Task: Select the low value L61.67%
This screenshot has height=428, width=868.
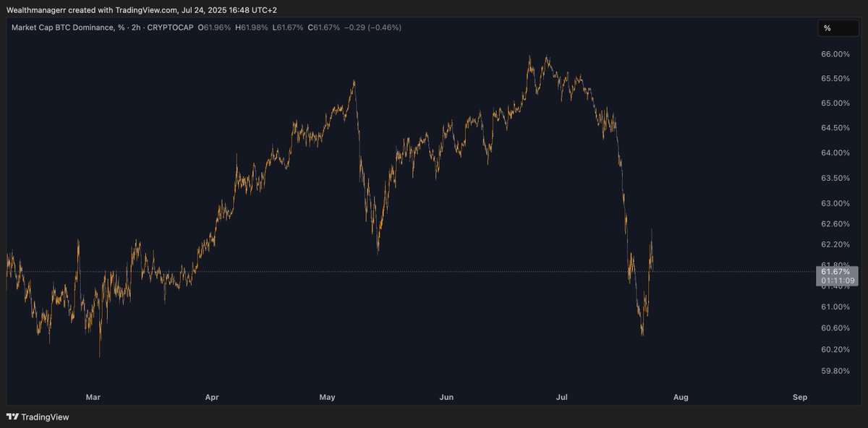Action: 286,27
